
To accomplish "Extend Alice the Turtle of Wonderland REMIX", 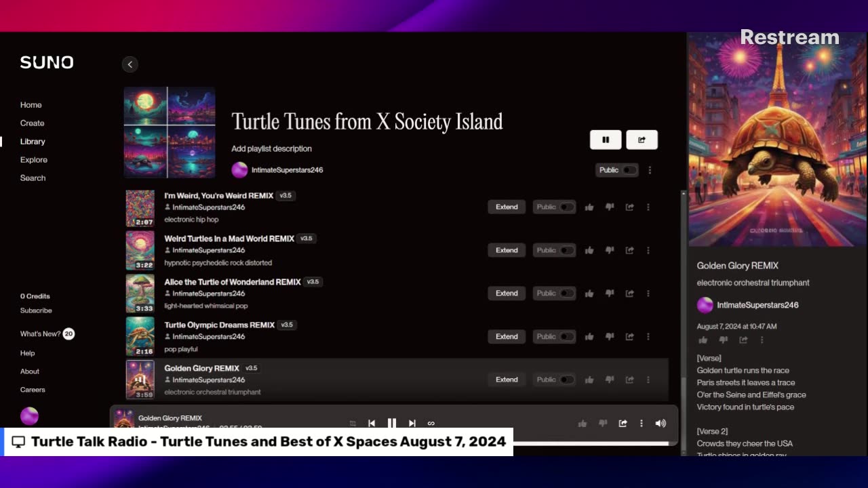I will click(507, 293).
